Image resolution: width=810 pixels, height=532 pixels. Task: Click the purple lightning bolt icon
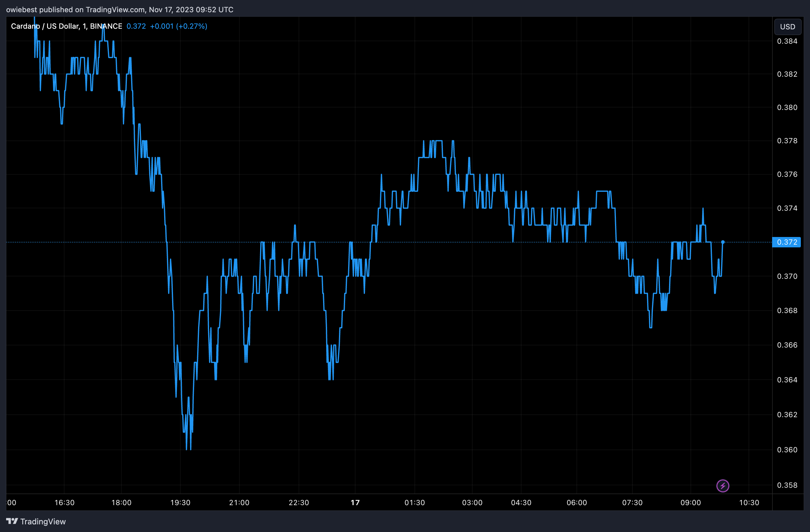click(723, 486)
